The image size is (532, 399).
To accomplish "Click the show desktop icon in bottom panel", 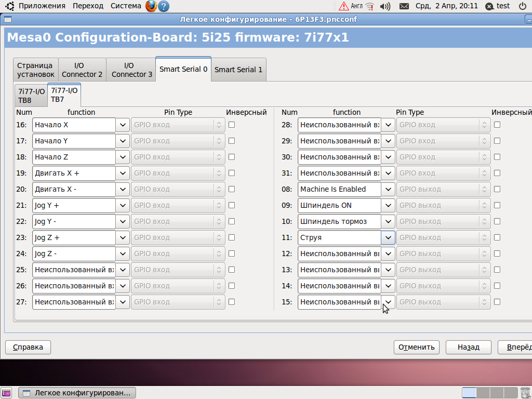I will (x=6, y=393).
